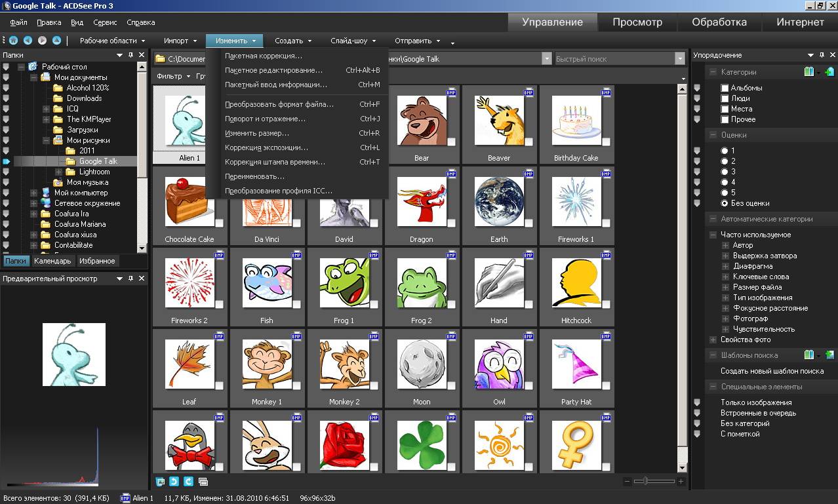This screenshot has width=838, height=504.
Task: Click the Easy-Select marker beside Рабочий стол
Action: click(6, 67)
